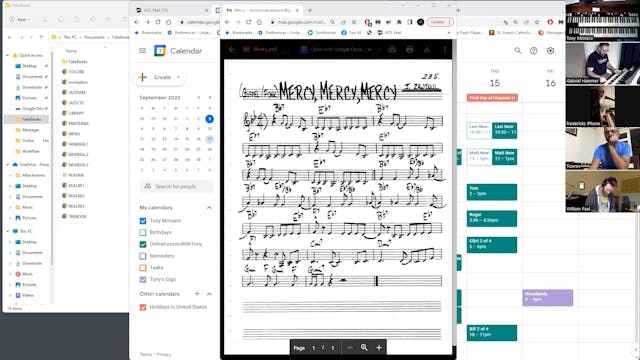Open Preferences bookmark in front Chrome window
The width and height of the screenshot is (640, 360).
pyautogui.click(x=280, y=33)
